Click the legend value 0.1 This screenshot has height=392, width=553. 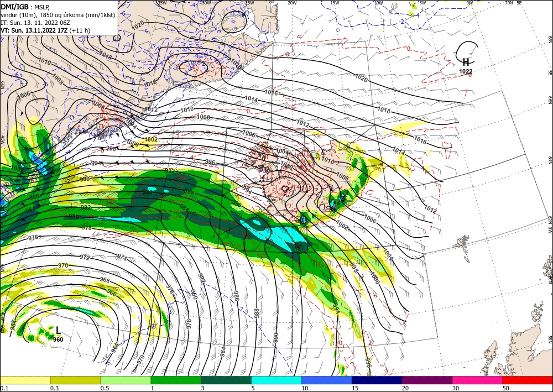tap(4, 388)
